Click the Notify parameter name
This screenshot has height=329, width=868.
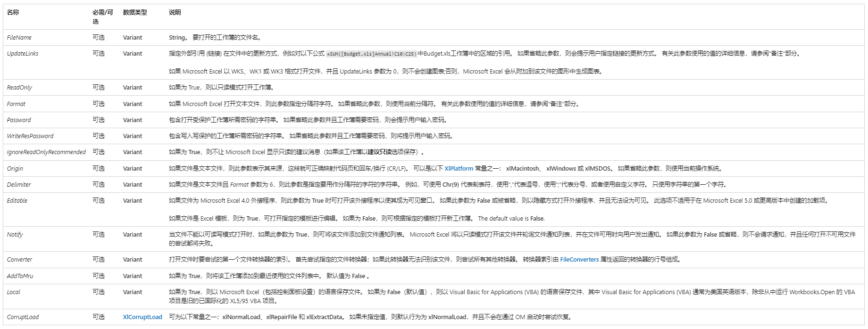click(x=15, y=235)
